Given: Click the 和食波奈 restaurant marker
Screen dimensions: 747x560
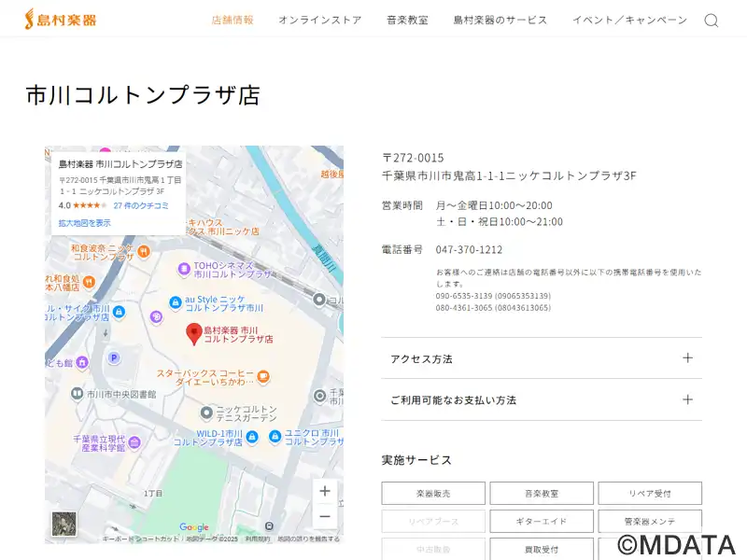Looking at the screenshot, I should pos(144,251).
